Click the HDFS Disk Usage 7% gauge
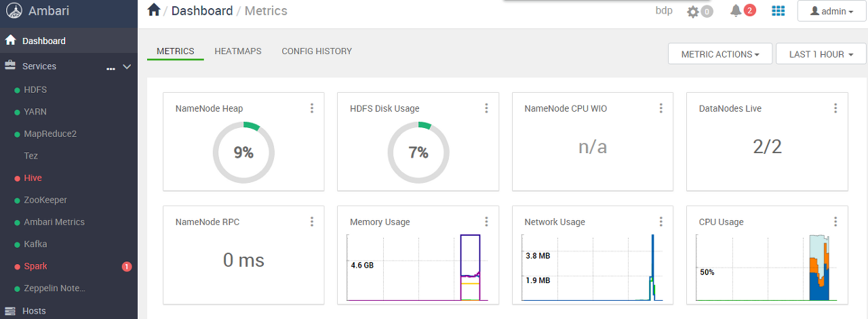Viewport: 868px width, 319px height. click(x=418, y=152)
